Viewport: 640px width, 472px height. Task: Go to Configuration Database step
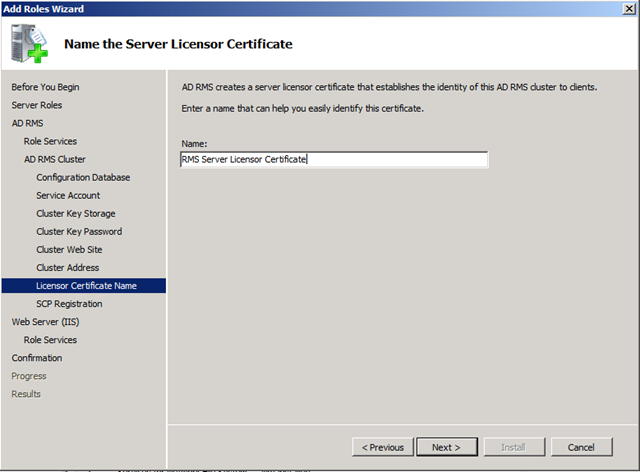click(83, 177)
